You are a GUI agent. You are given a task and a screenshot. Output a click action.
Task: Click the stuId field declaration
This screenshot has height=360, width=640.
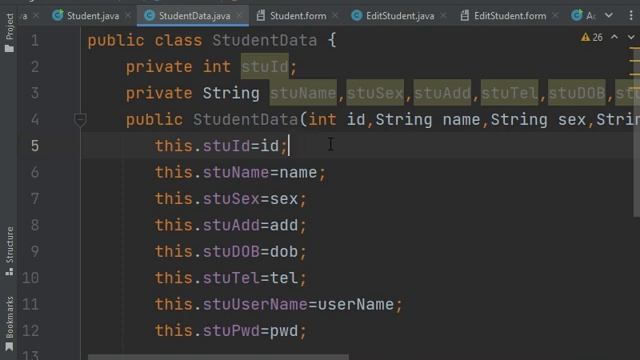pyautogui.click(x=264, y=67)
